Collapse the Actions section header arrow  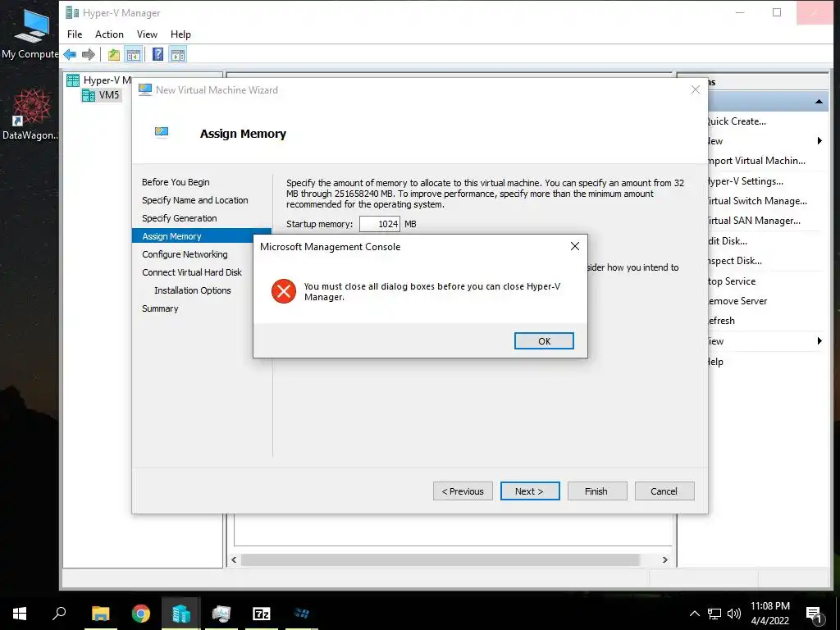[x=819, y=101]
